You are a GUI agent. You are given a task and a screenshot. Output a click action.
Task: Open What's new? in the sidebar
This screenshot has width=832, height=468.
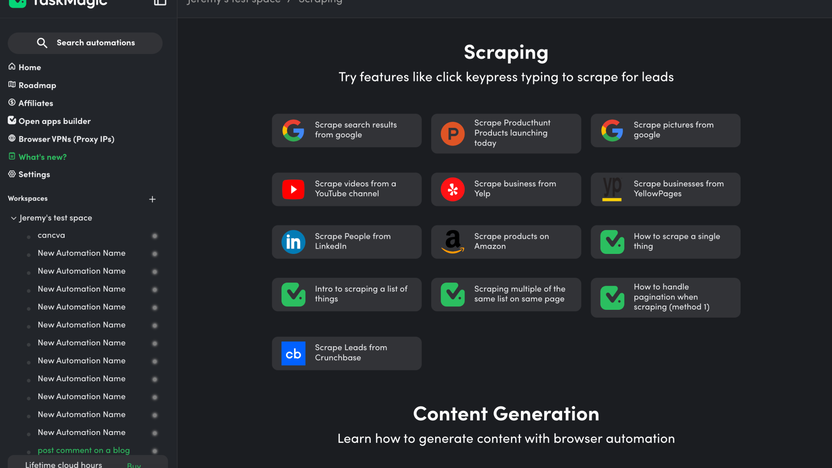[x=42, y=157]
